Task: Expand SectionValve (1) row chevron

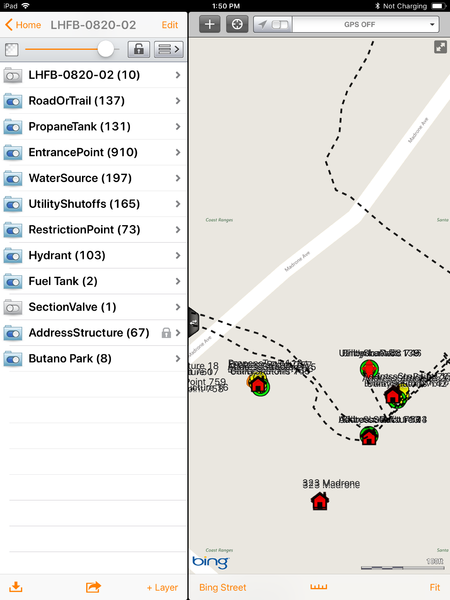Action: [178, 307]
